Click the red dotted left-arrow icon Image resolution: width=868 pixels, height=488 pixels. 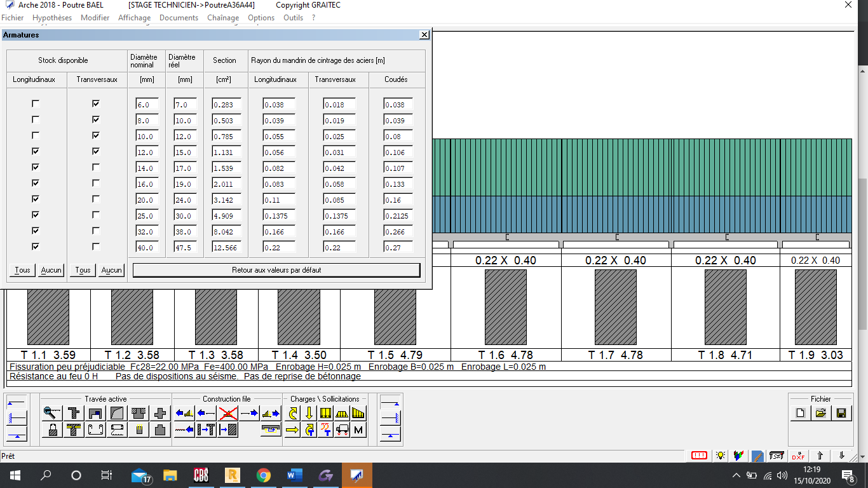[x=184, y=430]
